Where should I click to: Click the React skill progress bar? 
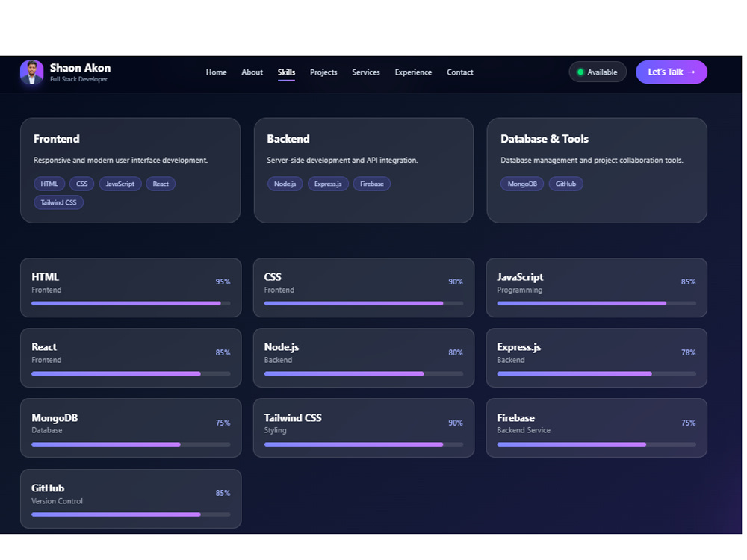click(131, 374)
